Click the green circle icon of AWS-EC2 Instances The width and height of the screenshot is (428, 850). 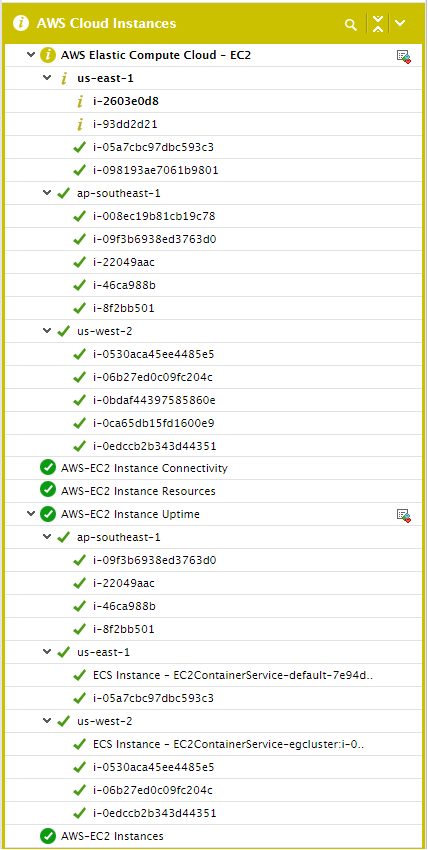point(48,835)
